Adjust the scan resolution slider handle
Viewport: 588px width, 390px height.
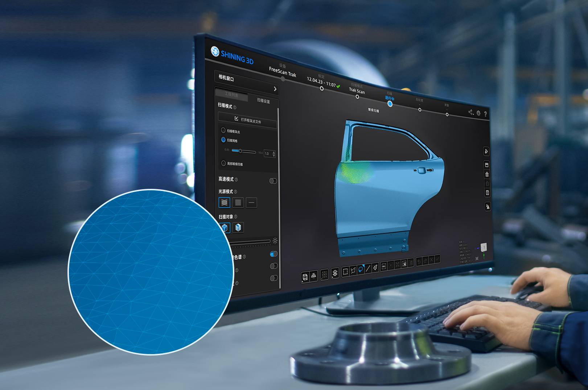(x=240, y=151)
